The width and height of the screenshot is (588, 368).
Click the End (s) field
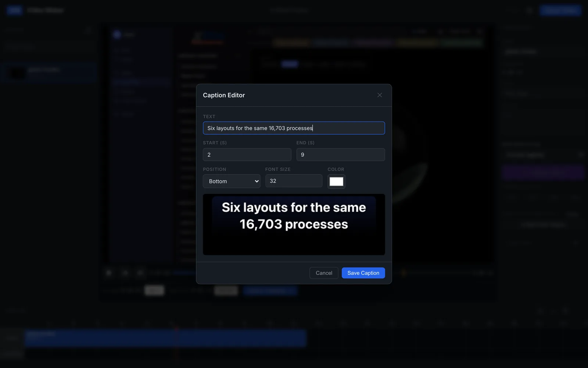tap(340, 155)
